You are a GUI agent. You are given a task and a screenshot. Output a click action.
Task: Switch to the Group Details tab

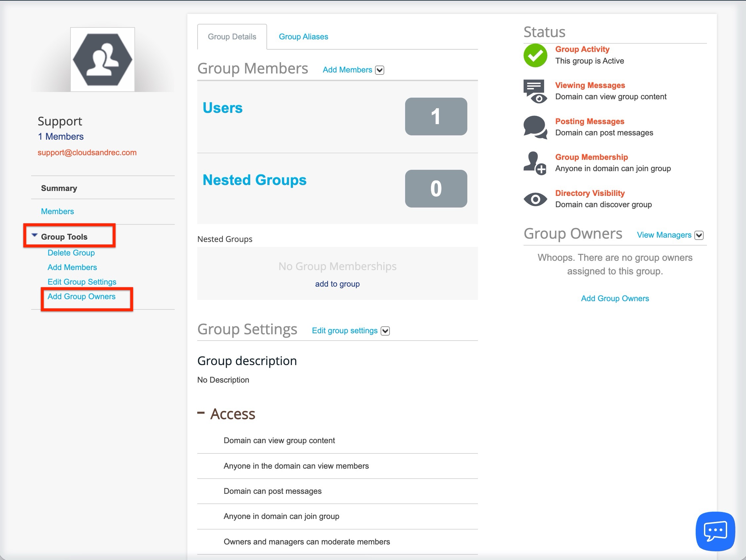[232, 37]
